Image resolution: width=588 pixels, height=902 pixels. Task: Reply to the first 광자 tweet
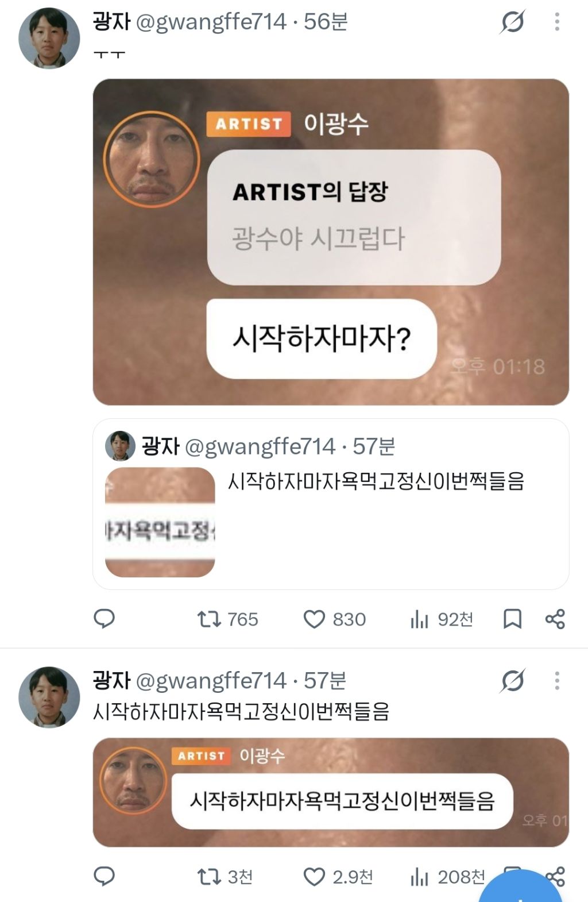tap(104, 619)
